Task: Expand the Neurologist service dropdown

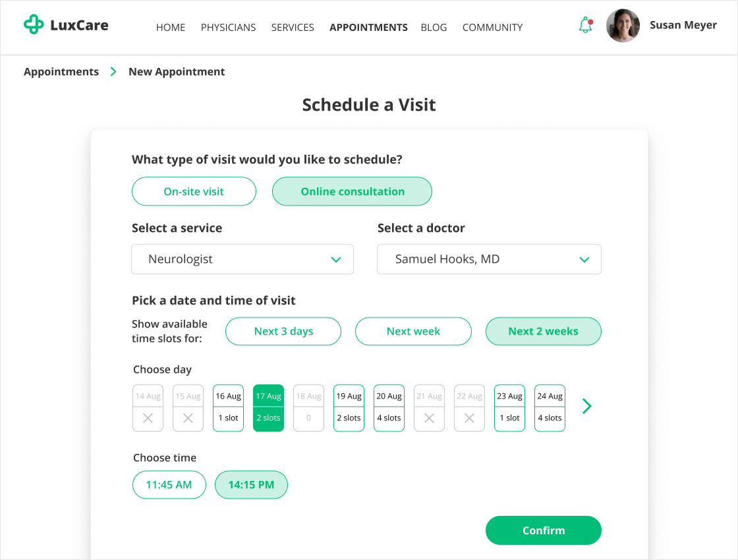Action: (242, 260)
